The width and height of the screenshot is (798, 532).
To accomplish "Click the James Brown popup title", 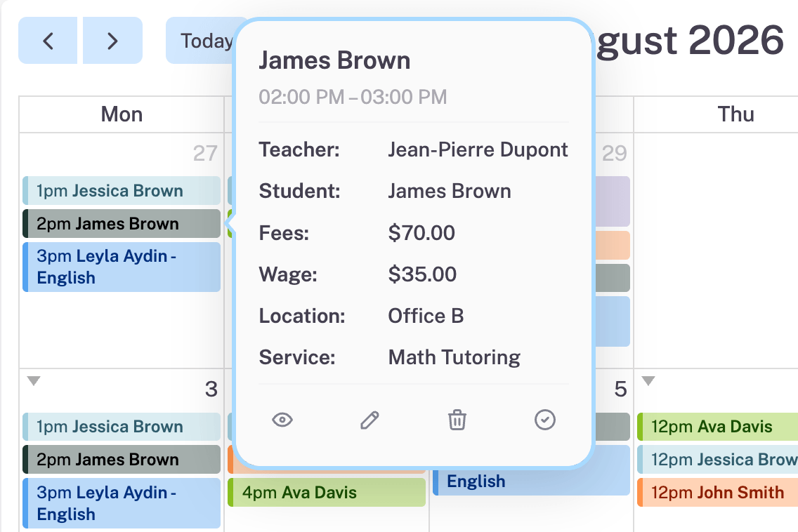I will [334, 60].
